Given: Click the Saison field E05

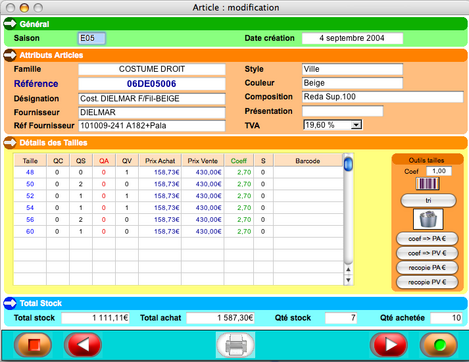Looking at the screenshot, I should [92, 38].
